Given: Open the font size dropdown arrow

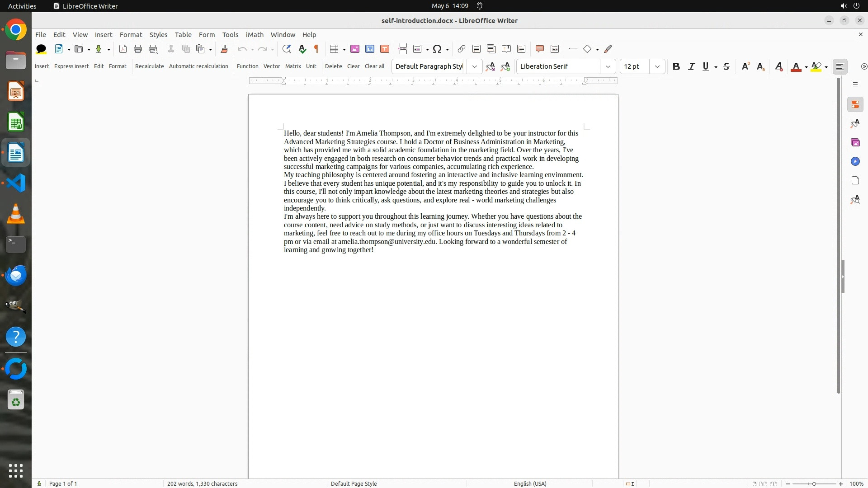Looking at the screenshot, I should [657, 66].
